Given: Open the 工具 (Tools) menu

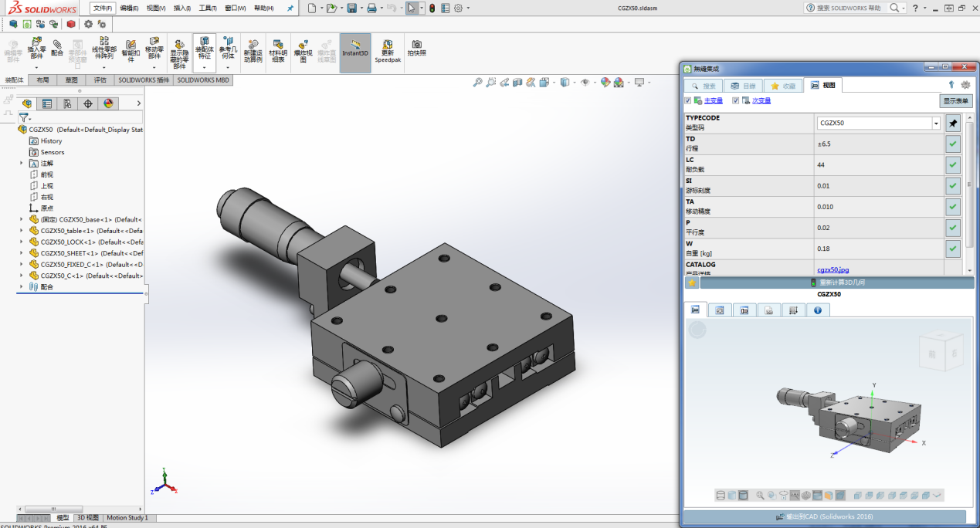Looking at the screenshot, I should 207,8.
